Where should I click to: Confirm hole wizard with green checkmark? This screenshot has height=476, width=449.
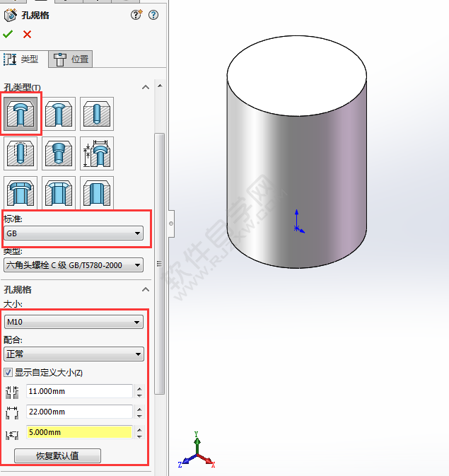8,35
